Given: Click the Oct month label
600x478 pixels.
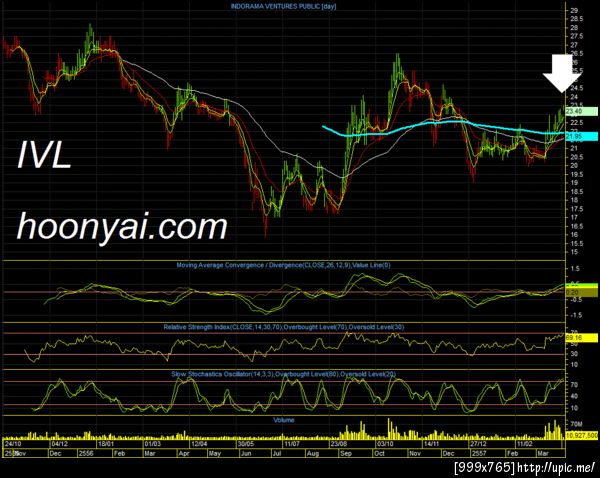Looking at the screenshot, I should 380,453.
